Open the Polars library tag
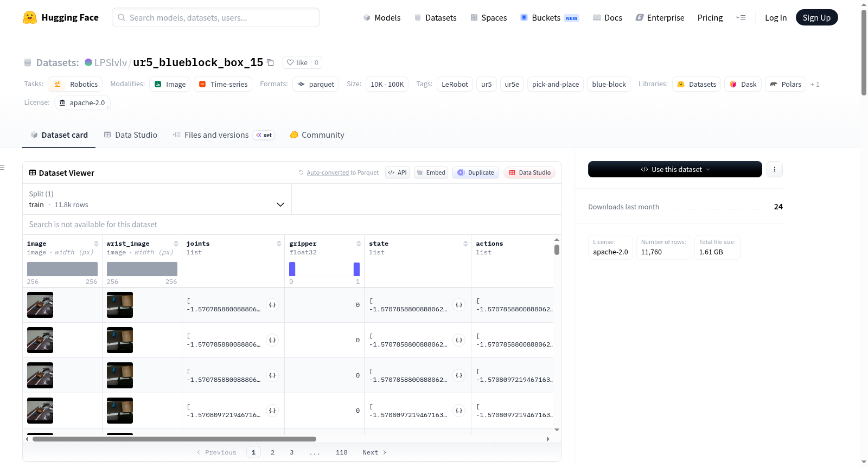 pyautogui.click(x=786, y=84)
